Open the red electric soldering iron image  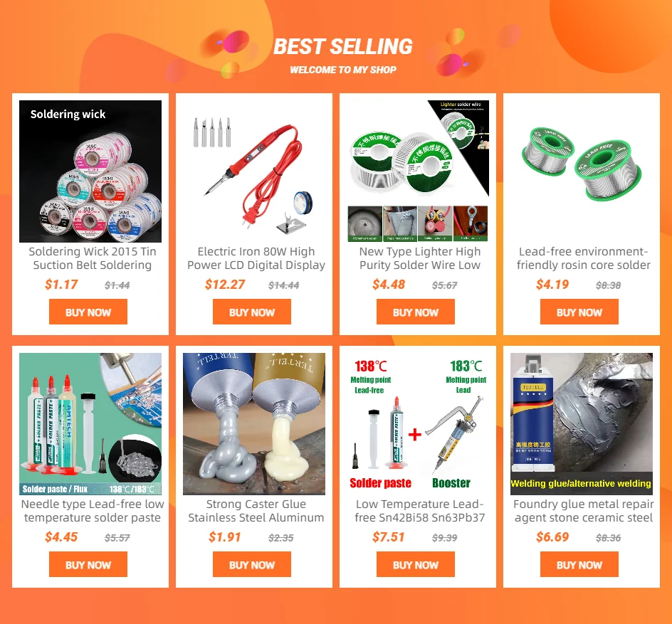coord(254,171)
